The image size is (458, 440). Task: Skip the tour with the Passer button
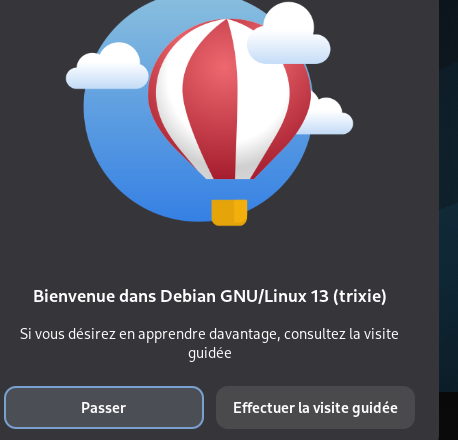point(104,407)
